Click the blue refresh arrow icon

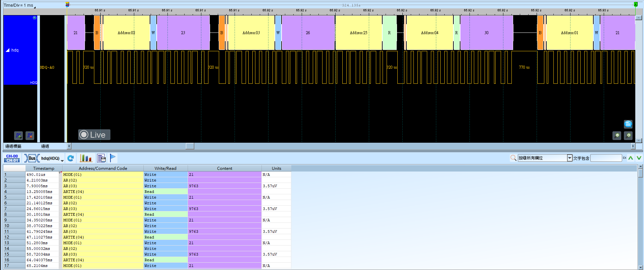[x=70, y=158]
